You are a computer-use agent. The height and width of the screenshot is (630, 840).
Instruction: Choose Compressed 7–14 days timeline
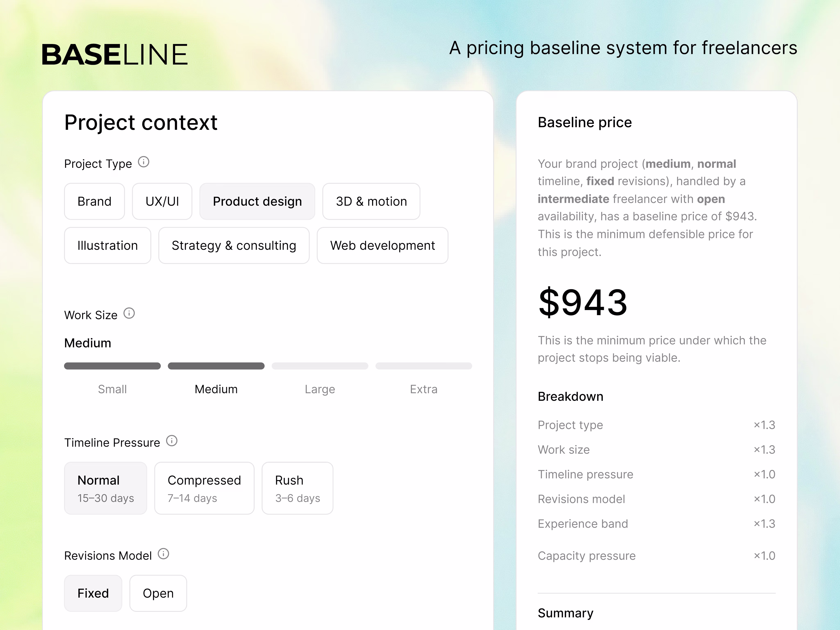[204, 488]
